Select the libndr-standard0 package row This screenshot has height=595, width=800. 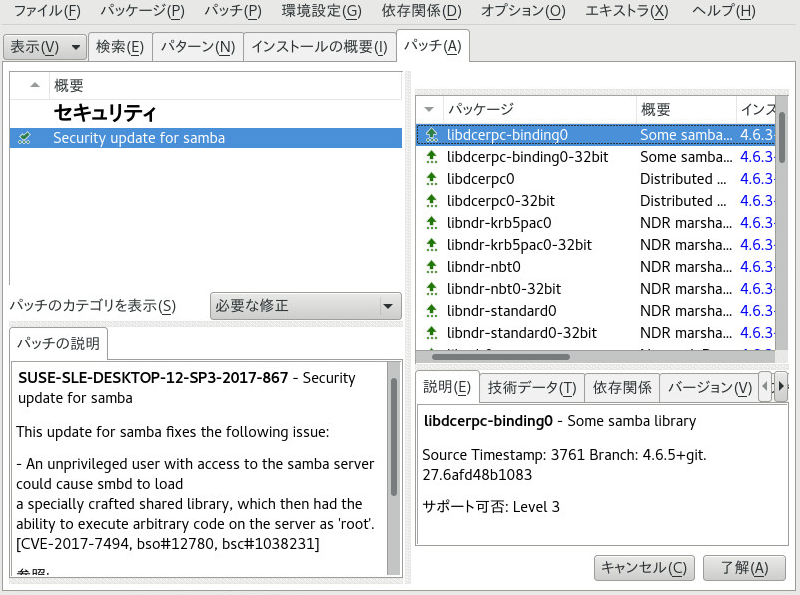pos(595,310)
